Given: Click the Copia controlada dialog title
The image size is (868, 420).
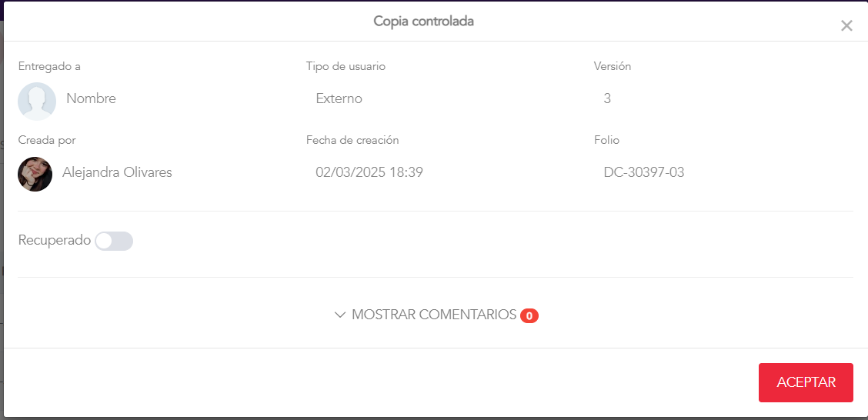Looking at the screenshot, I should coord(423,21).
